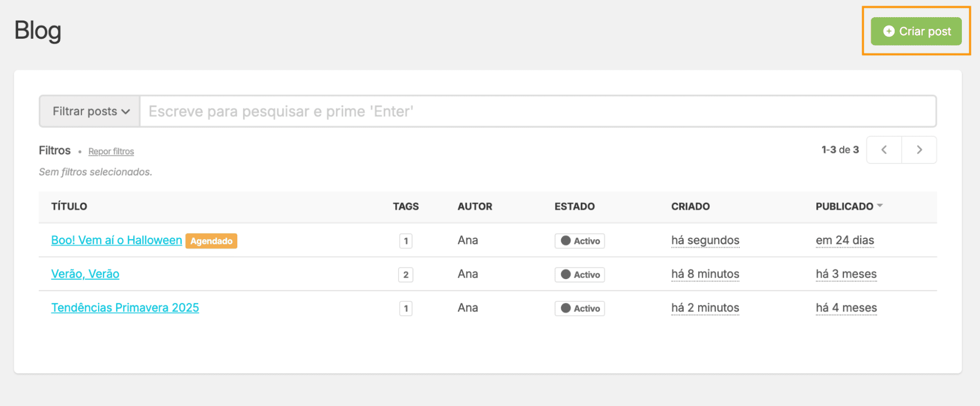Screen dimensions: 980x406
Task: Go to next page with right chevron
Action: point(919,150)
